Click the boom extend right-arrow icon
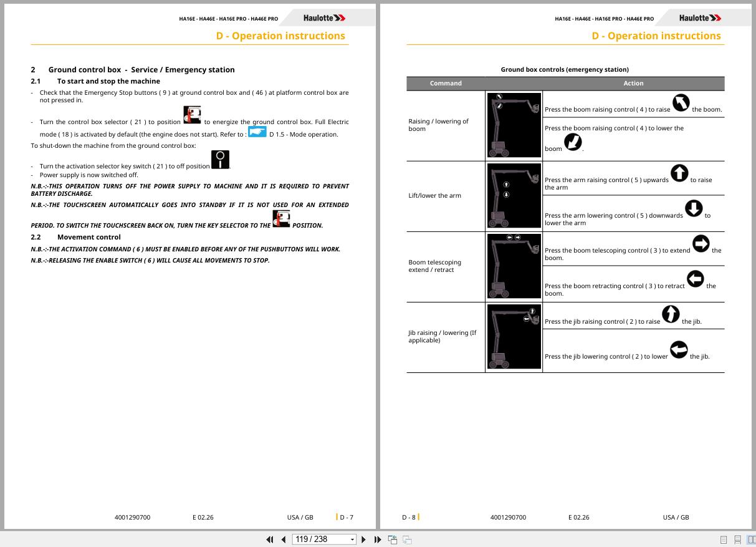 (x=701, y=244)
